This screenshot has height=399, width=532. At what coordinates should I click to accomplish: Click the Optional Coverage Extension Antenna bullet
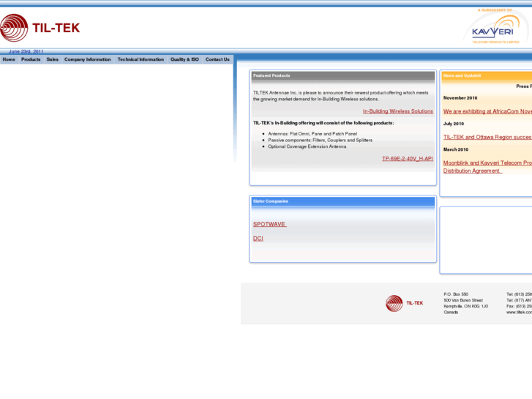(307, 146)
